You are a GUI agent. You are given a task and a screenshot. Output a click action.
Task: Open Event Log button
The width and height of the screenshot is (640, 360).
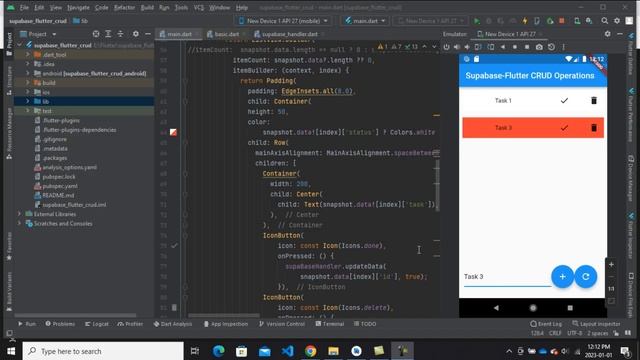pos(546,324)
